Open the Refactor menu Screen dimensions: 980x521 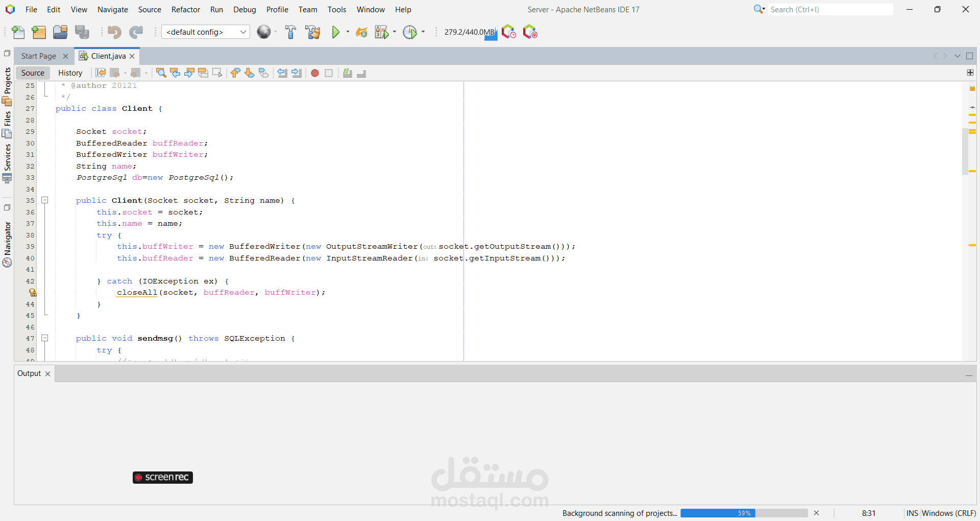tap(185, 9)
